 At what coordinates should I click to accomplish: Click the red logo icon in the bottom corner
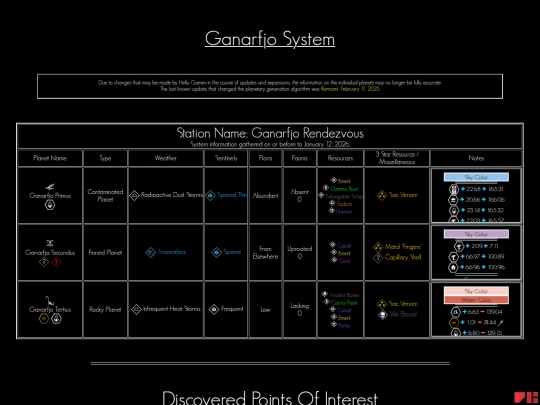pyautogui.click(x=526, y=397)
